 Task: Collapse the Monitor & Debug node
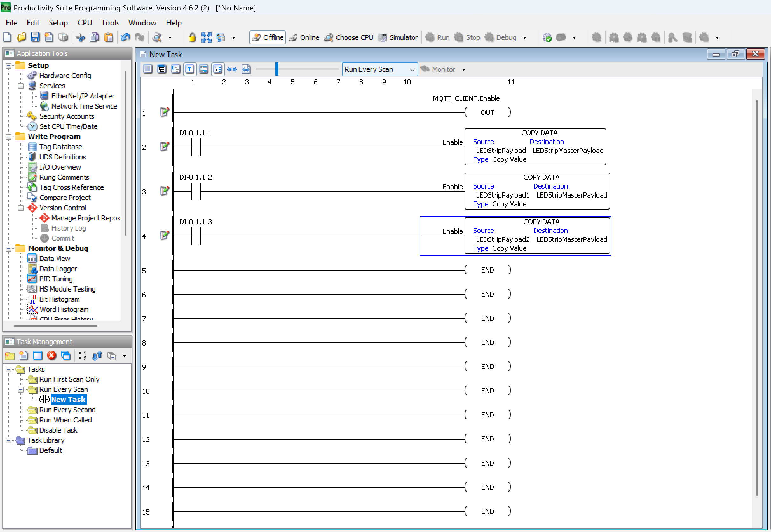(9, 249)
